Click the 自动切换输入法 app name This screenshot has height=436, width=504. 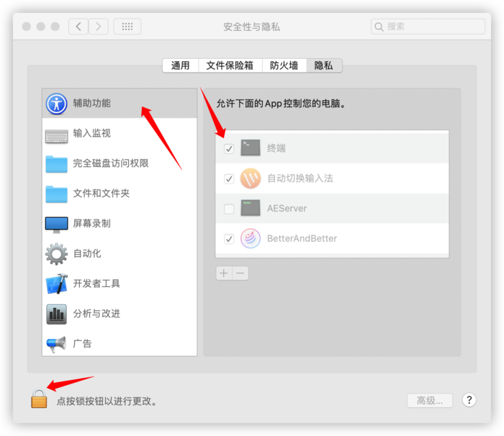click(300, 178)
